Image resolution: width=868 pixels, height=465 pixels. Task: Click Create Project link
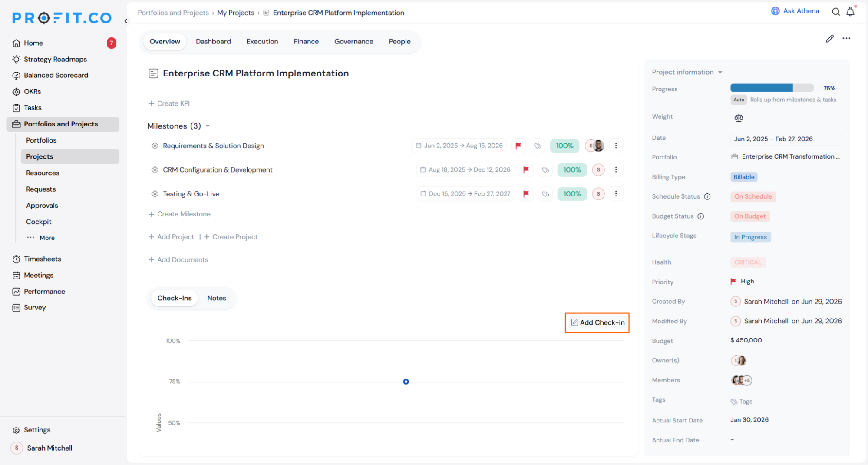[x=231, y=237]
